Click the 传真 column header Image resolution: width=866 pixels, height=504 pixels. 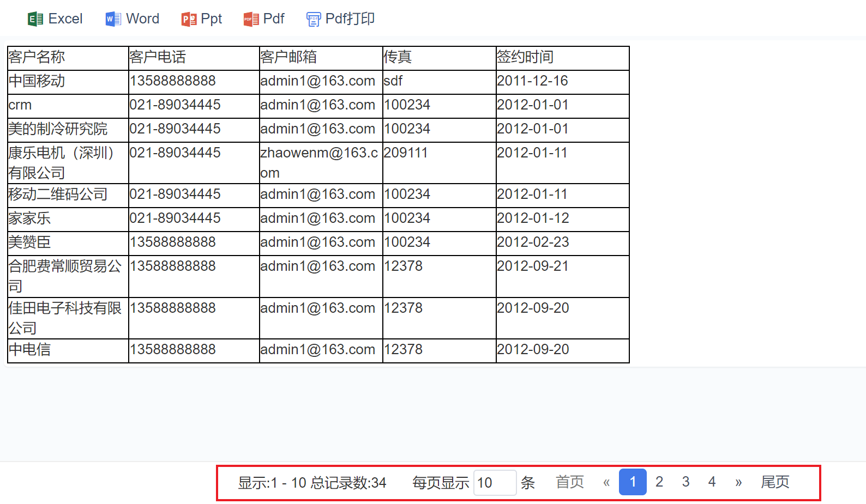pyautogui.click(x=440, y=58)
